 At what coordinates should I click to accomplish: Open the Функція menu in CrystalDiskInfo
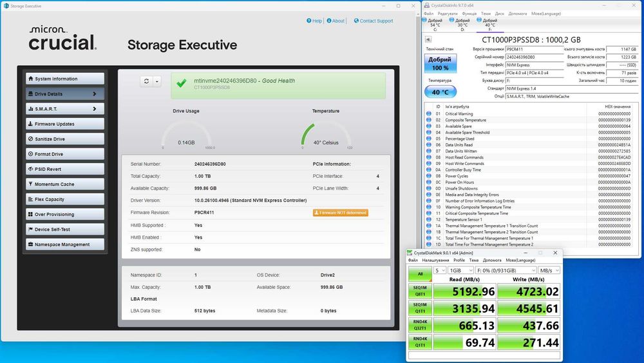pos(469,14)
